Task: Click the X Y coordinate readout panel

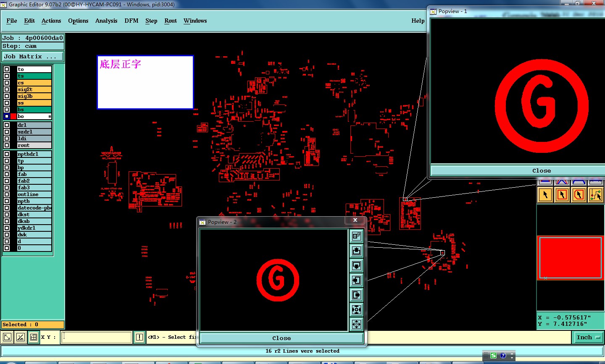Action: coord(571,321)
